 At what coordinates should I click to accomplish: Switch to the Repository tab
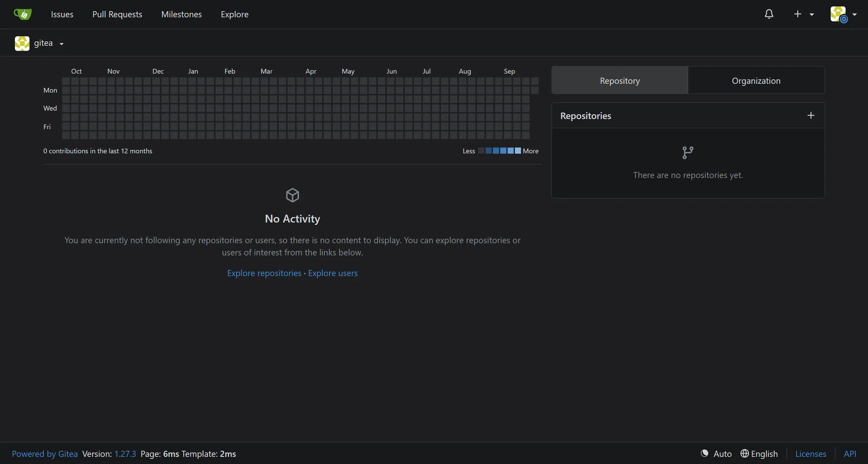620,80
